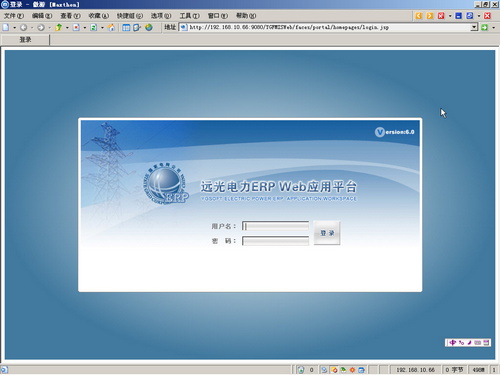The image size is (500, 375).
Task: Toggle Chinese input mode on IME bar
Action: (x=452, y=342)
